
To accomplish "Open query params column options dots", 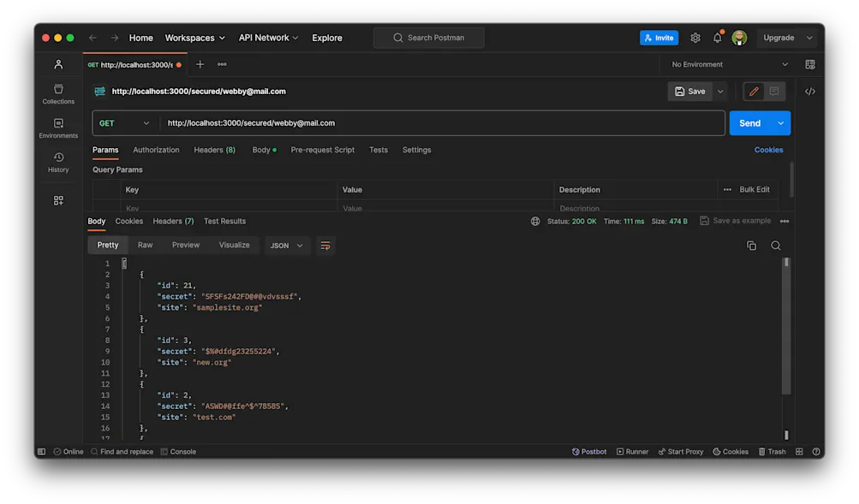I will pyautogui.click(x=727, y=190).
